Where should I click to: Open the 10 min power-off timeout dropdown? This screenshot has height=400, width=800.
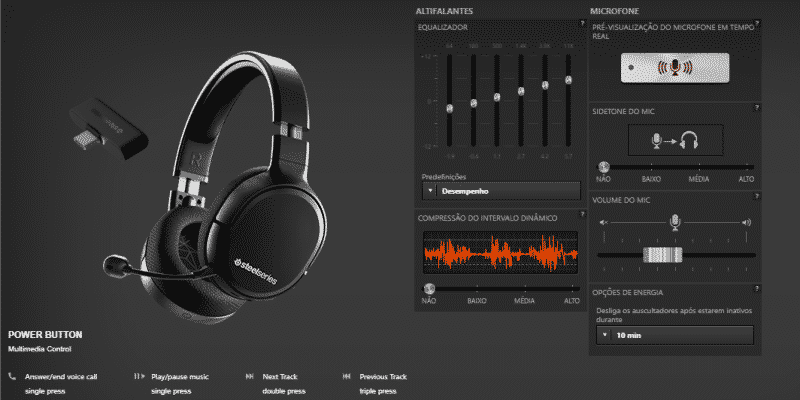[x=675, y=335]
